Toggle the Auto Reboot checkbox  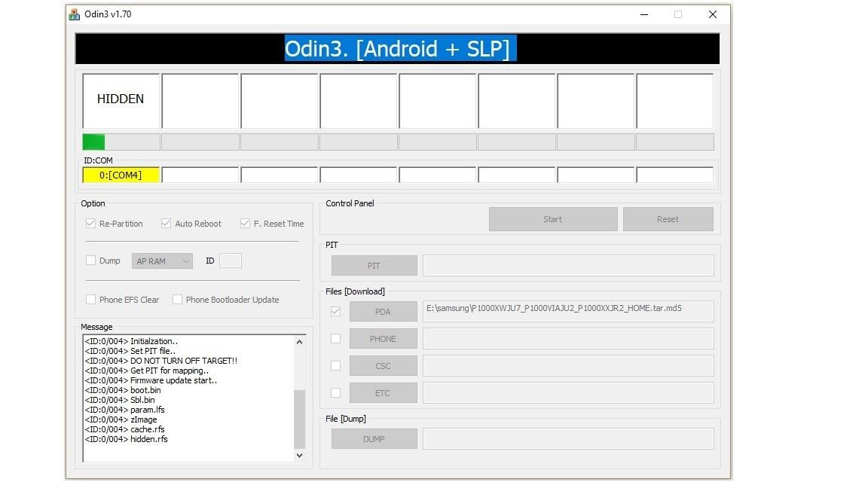tap(166, 224)
